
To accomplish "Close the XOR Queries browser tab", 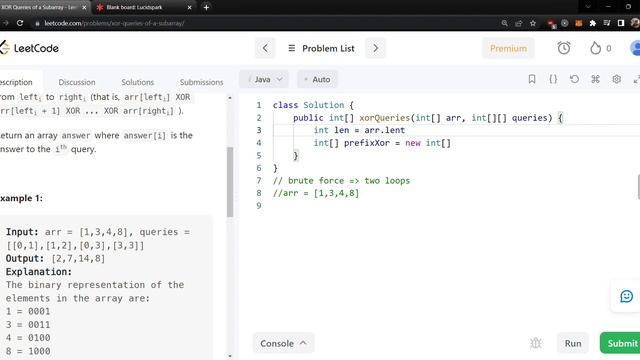I will pos(84,7).
